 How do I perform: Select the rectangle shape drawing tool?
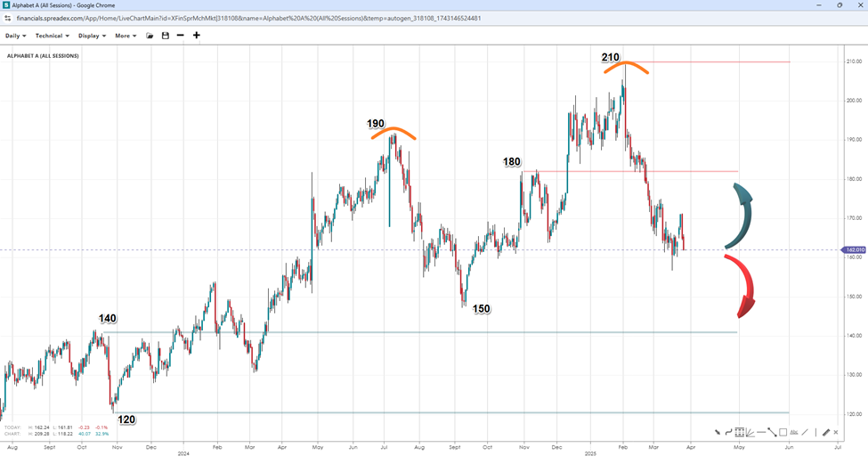pos(783,432)
